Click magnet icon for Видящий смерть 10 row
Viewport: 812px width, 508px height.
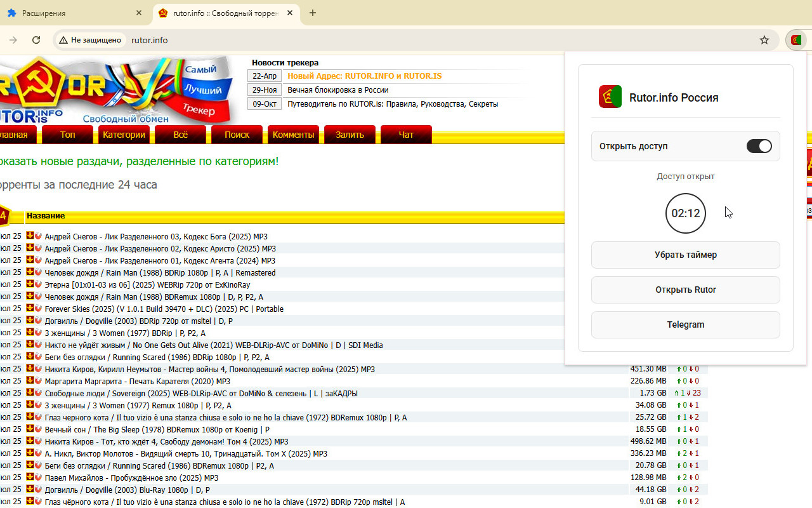pyautogui.click(x=38, y=453)
